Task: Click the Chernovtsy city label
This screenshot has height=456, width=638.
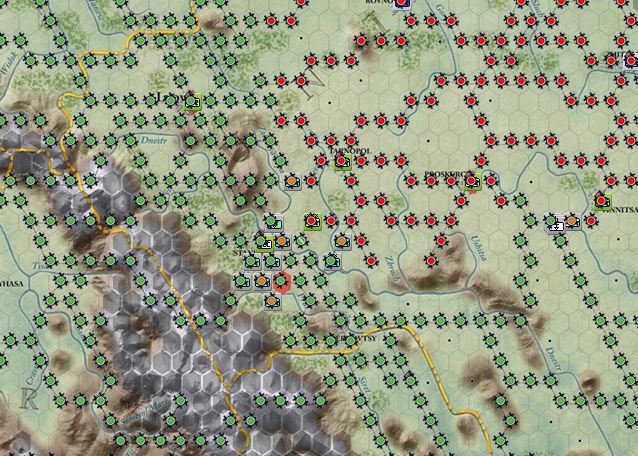Action: pos(351,338)
